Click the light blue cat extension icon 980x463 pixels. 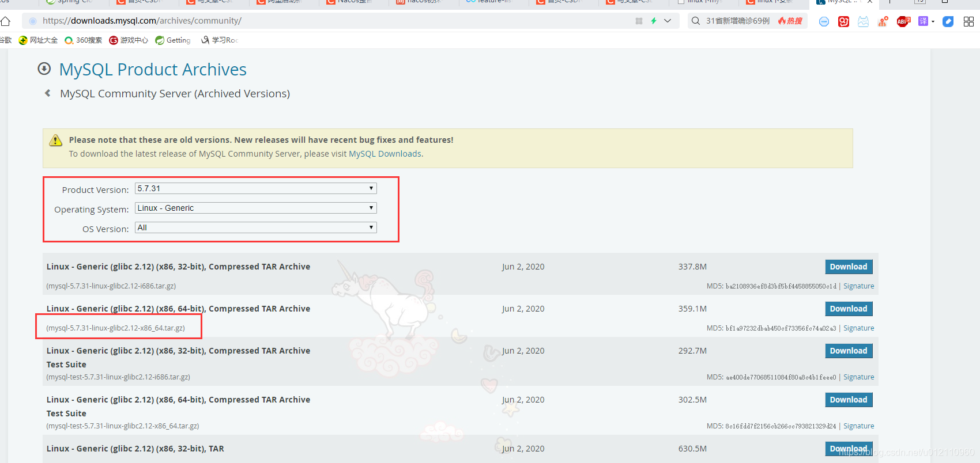[863, 21]
